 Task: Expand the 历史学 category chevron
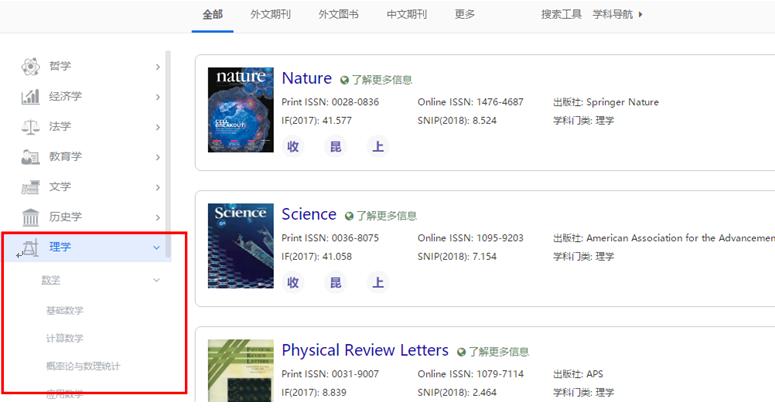pos(158,218)
